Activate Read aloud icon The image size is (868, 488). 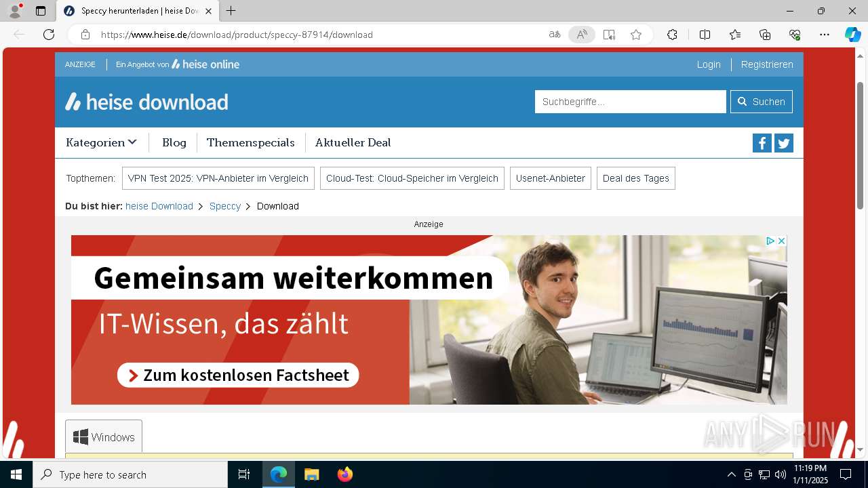tap(582, 35)
